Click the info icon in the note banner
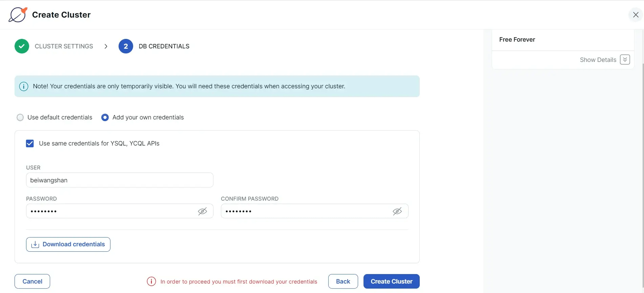The width and height of the screenshot is (644, 293). pos(24,86)
